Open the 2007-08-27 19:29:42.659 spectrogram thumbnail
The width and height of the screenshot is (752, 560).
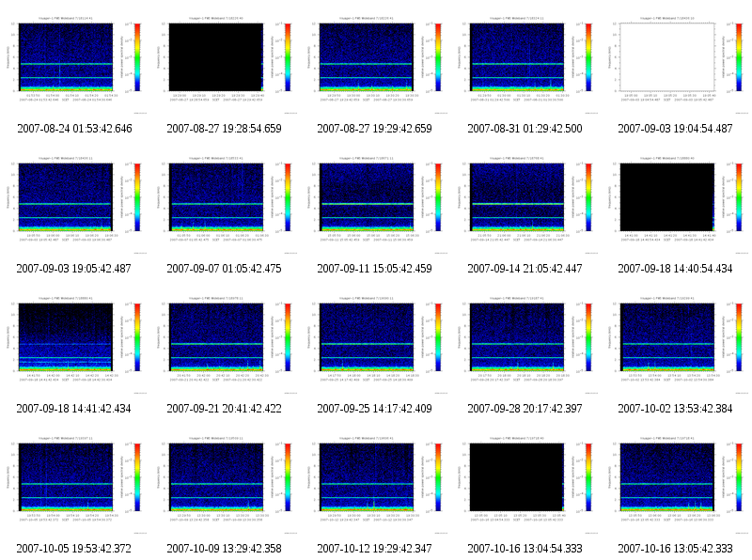coord(375,65)
